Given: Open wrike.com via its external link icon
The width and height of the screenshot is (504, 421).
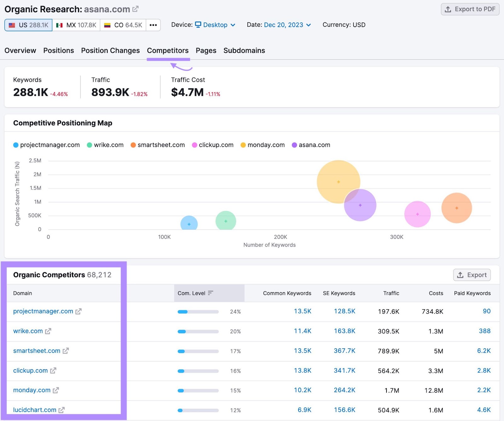Looking at the screenshot, I should click(48, 331).
